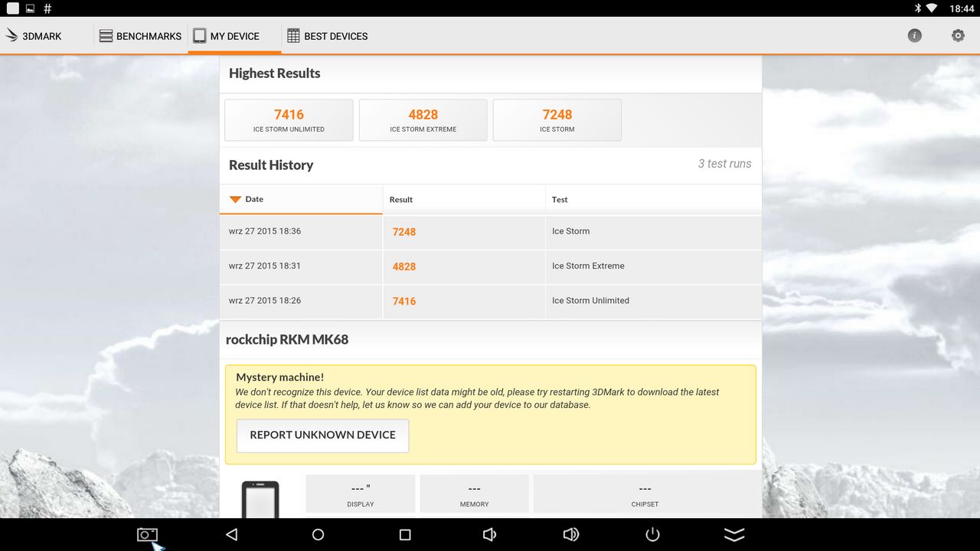Tap the power icon in navigation bar
The height and width of the screenshot is (551, 980).
coord(652,535)
